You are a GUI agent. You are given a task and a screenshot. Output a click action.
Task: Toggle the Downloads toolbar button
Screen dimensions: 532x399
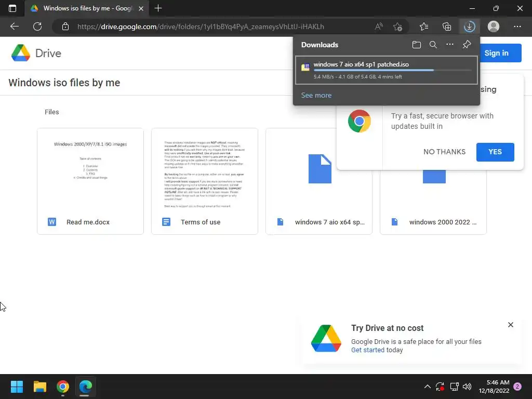point(470,26)
